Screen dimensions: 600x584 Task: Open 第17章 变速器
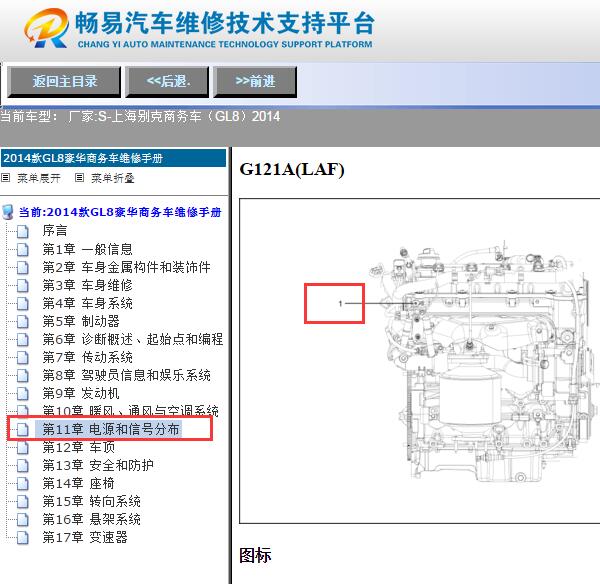pyautogui.click(x=85, y=537)
